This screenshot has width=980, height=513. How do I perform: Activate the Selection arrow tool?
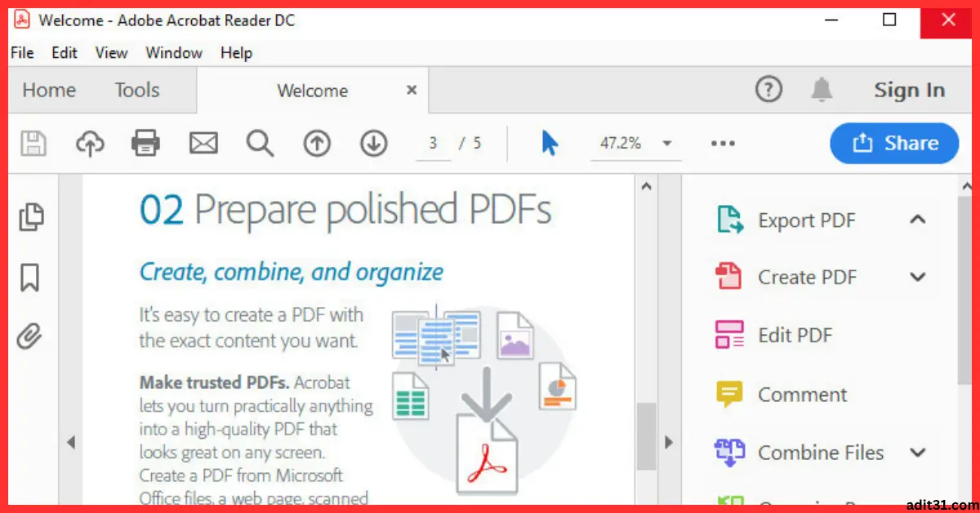550,143
